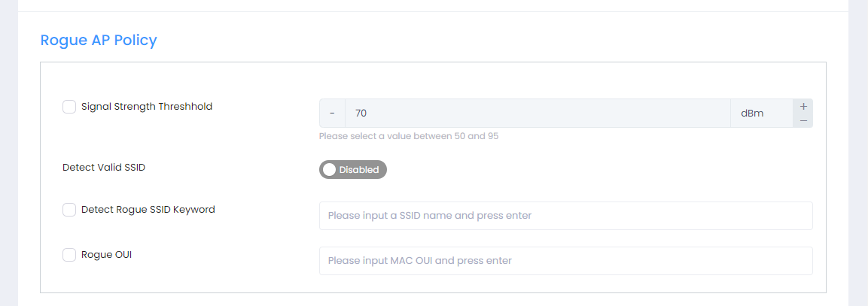Tick the Detect Rogue SSID Keyword checkbox
The height and width of the screenshot is (306, 868).
pyautogui.click(x=69, y=210)
